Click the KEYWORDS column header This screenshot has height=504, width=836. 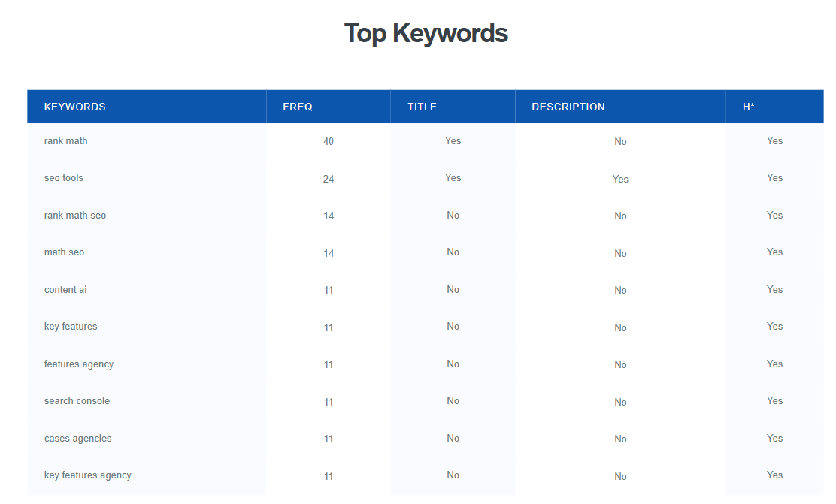(147, 107)
